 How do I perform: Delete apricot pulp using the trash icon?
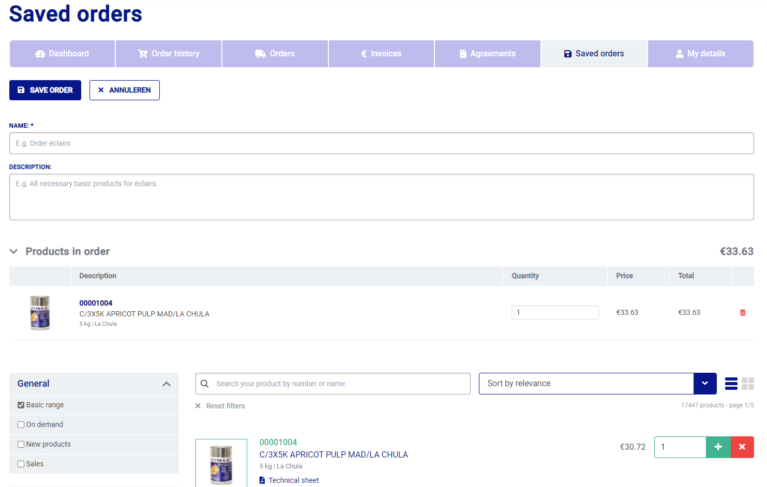[x=743, y=312]
